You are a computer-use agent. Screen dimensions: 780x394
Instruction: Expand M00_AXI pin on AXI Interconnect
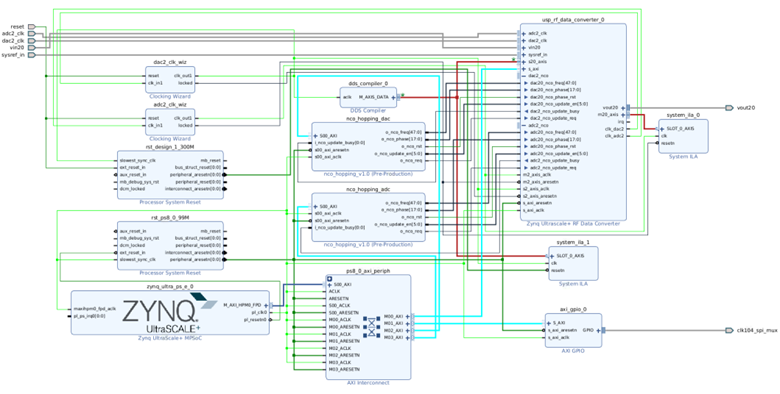coord(407,316)
